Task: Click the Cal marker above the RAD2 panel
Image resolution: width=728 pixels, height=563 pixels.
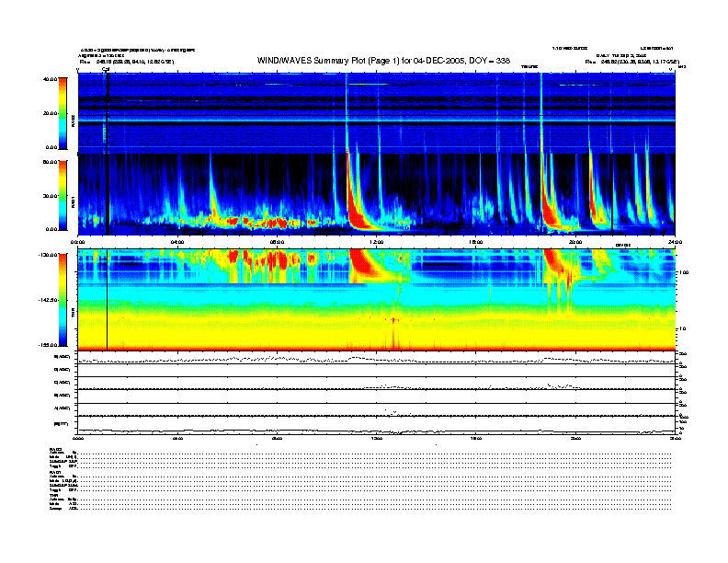Action: point(106,69)
